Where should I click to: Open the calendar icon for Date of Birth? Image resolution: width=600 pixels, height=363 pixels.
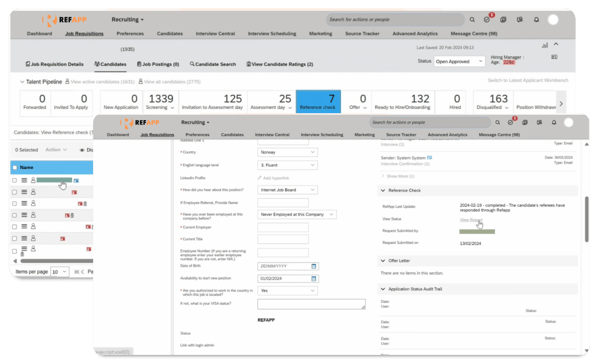314,266
